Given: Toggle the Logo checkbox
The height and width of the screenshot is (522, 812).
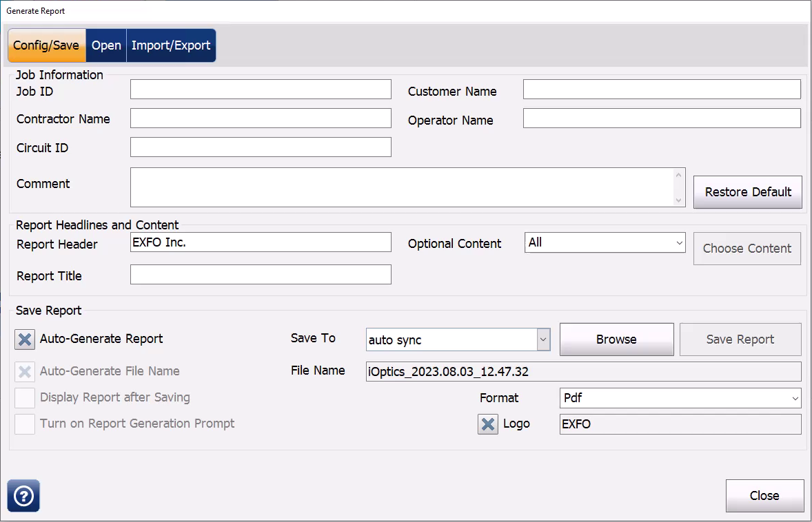Looking at the screenshot, I should point(488,424).
